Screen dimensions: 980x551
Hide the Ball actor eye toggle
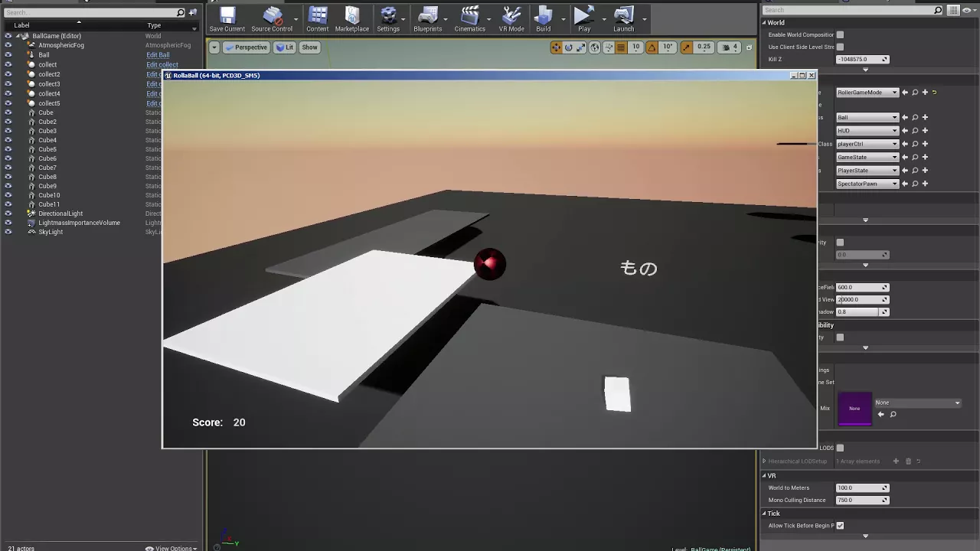[x=8, y=55]
